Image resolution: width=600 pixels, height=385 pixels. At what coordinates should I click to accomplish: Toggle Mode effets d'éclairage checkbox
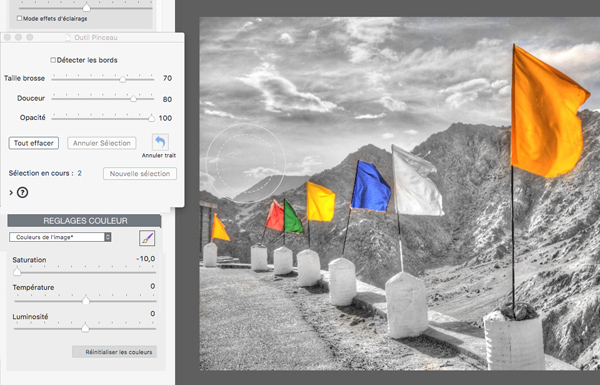[19, 18]
